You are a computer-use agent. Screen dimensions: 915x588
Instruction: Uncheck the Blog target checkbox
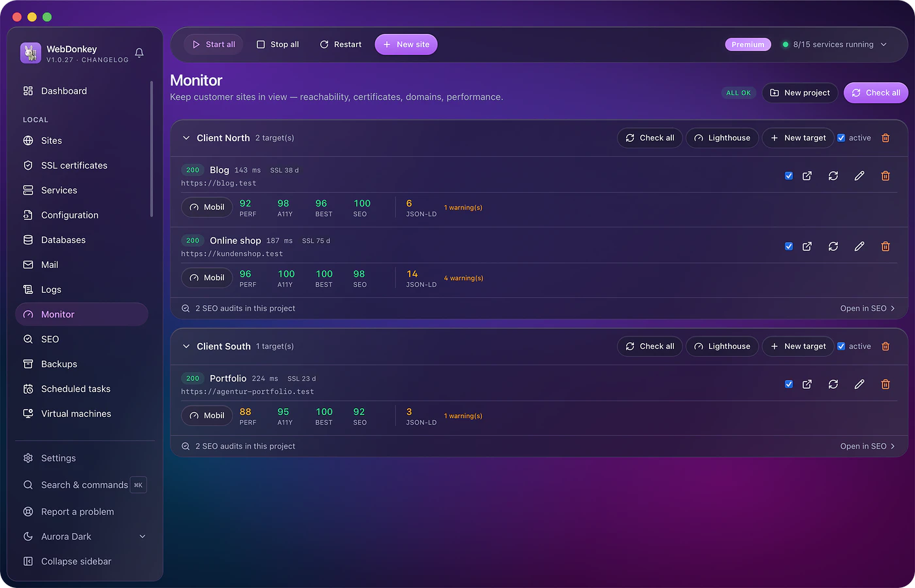click(x=789, y=176)
